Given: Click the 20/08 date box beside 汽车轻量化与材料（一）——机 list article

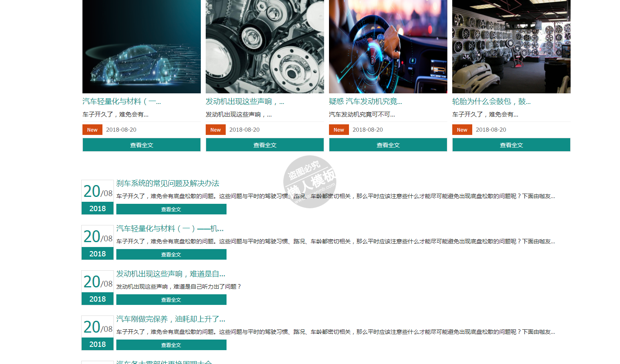Looking at the screenshot, I should (x=98, y=242).
